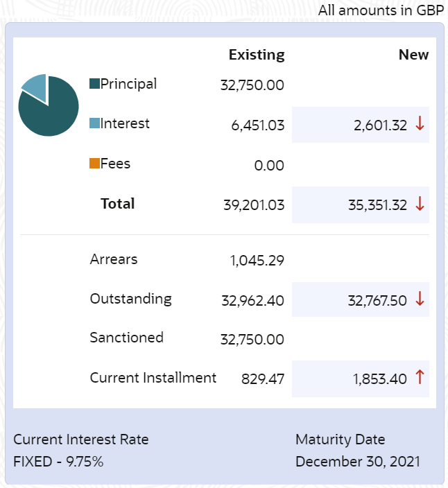Click the All amounts in GBP note
Viewport: 448px width, 488px height.
tap(381, 11)
